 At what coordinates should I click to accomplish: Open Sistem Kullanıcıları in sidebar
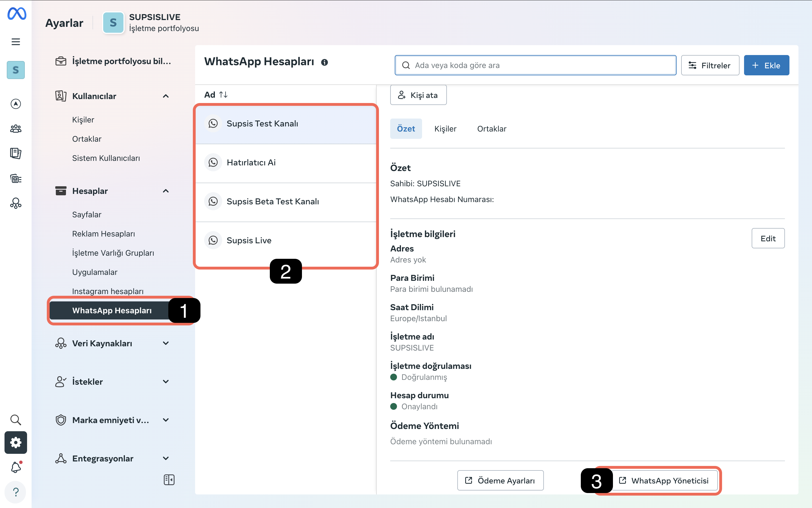(x=106, y=158)
